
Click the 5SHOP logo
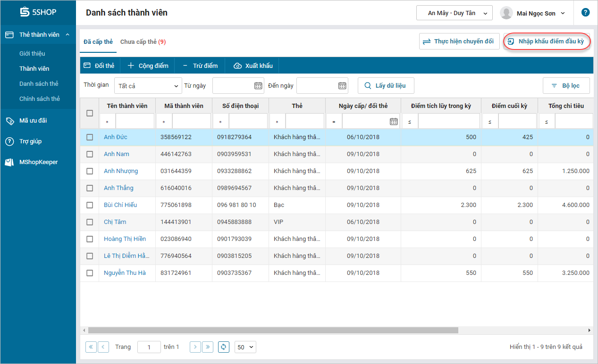[38, 12]
